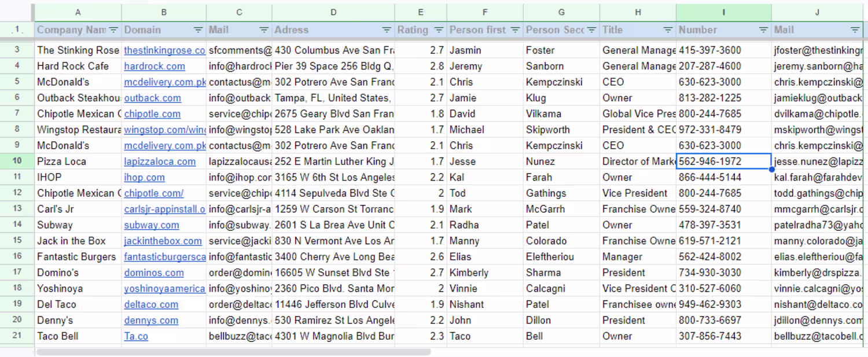
Task: Select cell 'Jasmin'
Action: (485, 50)
